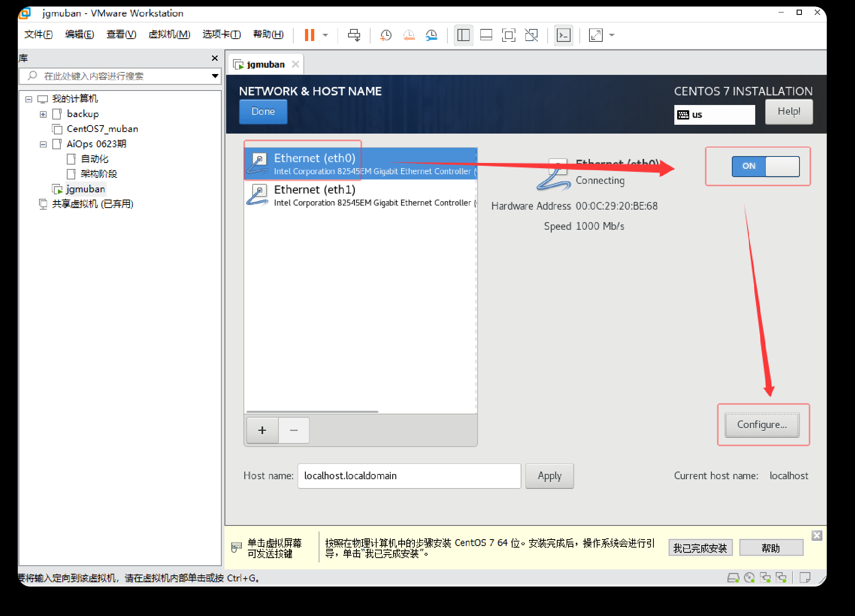Switch to Unity mode

coord(532,35)
